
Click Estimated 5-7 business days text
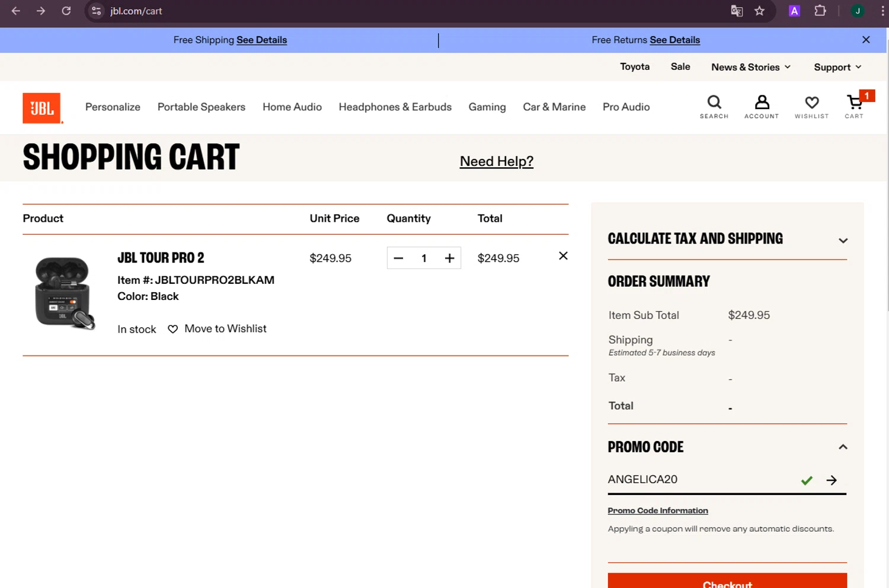pyautogui.click(x=661, y=353)
